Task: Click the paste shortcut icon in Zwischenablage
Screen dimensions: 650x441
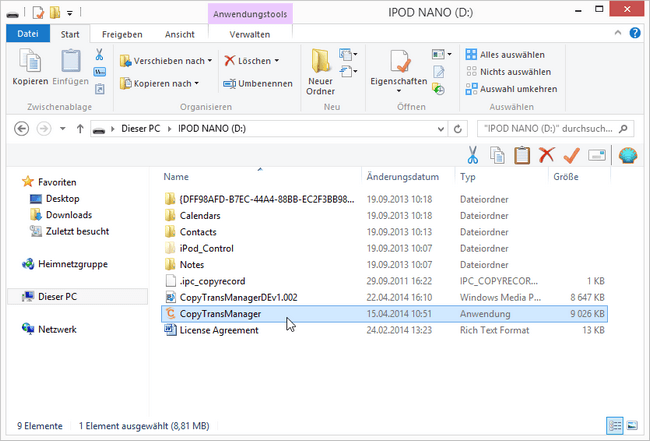Action: point(99,89)
